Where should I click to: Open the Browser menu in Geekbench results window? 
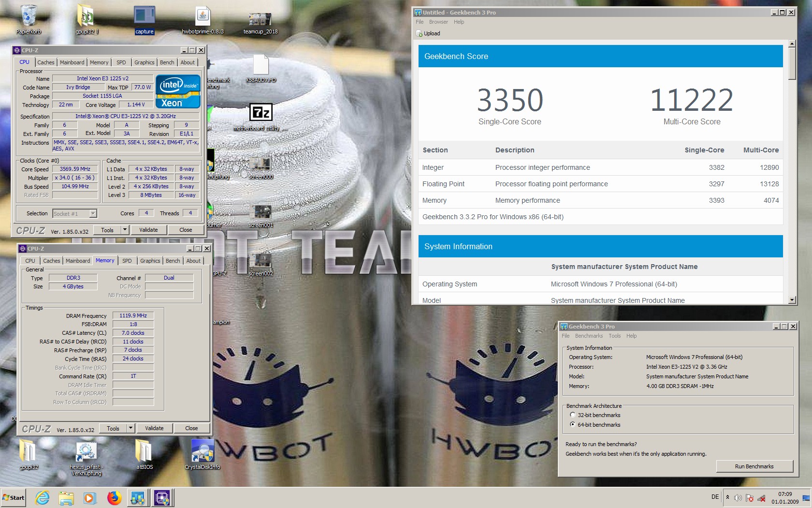438,22
